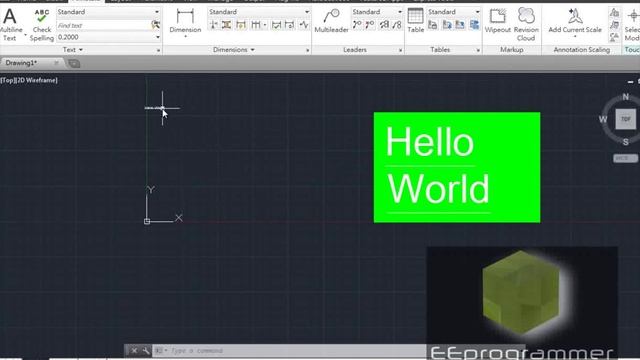The height and width of the screenshot is (360, 640).
Task: Open recent commands icon in command line
Action: click(160, 351)
